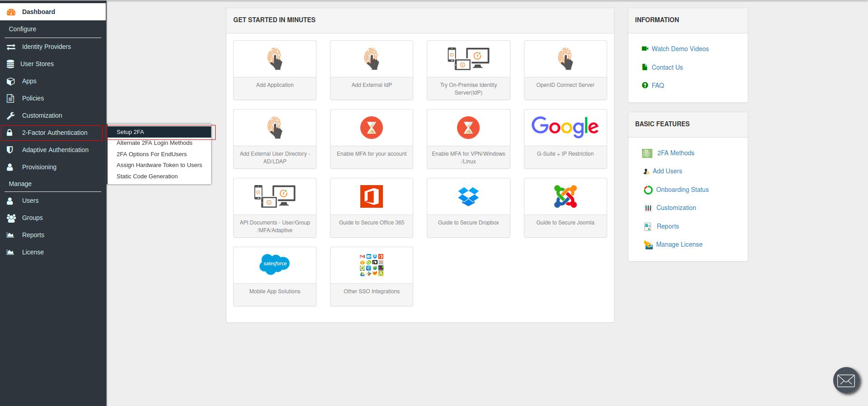Open Reports link in Basic Features
This screenshot has height=406, width=868.
coord(668,226)
